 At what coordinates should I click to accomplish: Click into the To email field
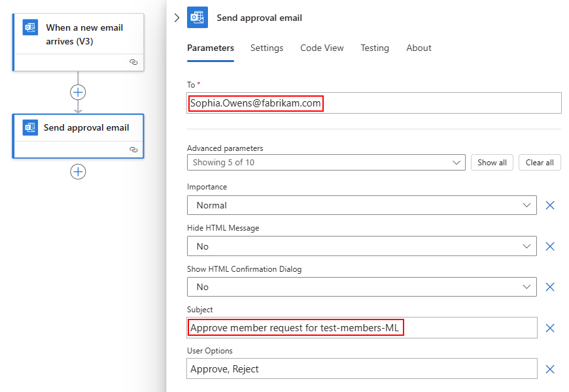coord(438,103)
